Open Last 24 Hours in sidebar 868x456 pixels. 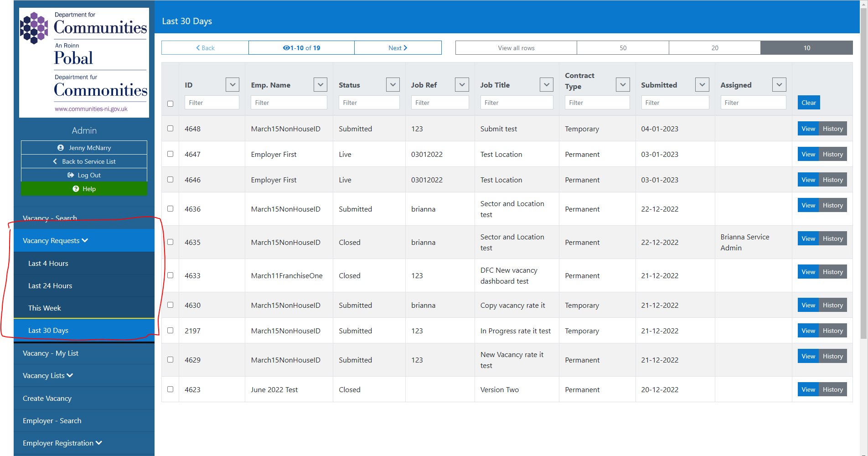point(50,285)
